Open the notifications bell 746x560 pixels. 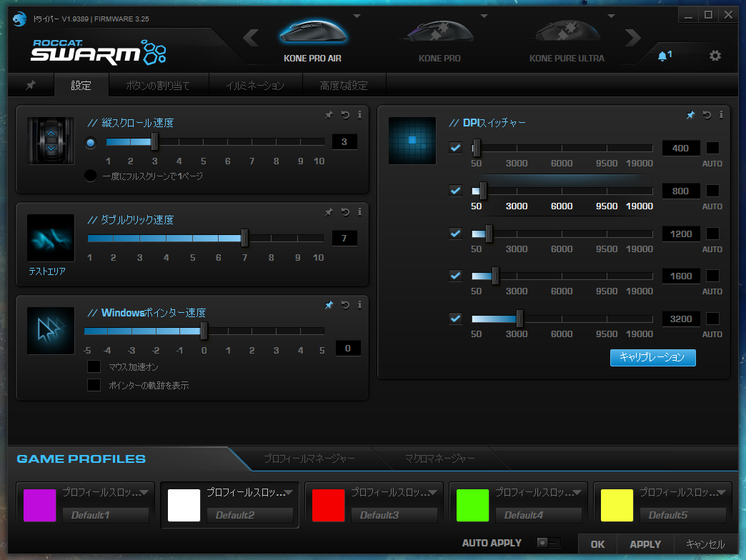(x=664, y=56)
